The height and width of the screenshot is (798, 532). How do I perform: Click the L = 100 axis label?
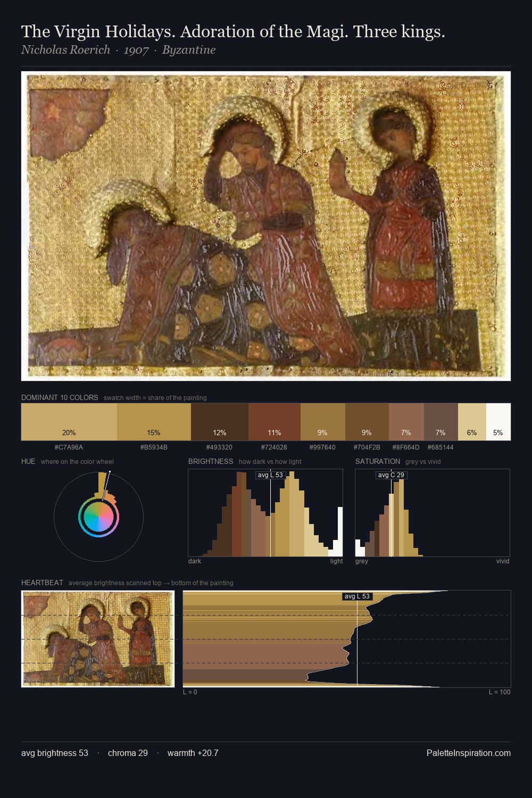click(500, 692)
